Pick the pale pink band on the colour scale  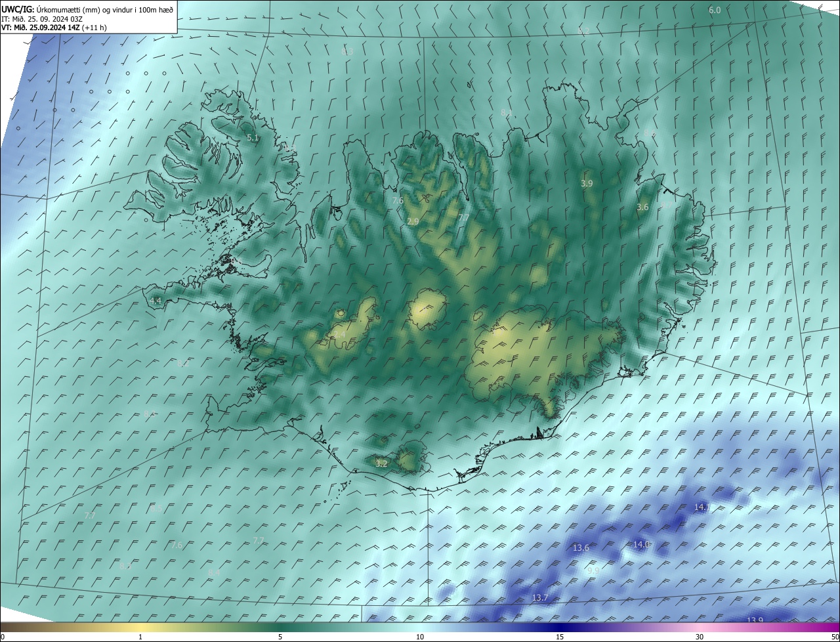[700, 627]
